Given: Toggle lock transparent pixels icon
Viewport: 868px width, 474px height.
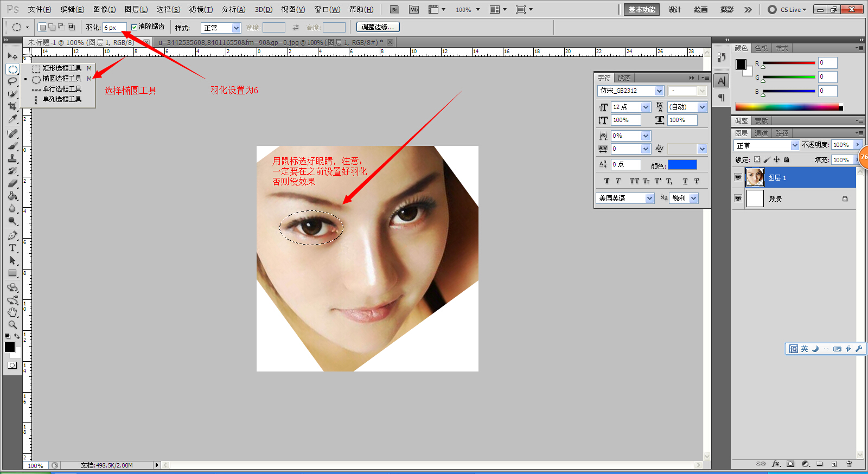Looking at the screenshot, I should point(757,159).
